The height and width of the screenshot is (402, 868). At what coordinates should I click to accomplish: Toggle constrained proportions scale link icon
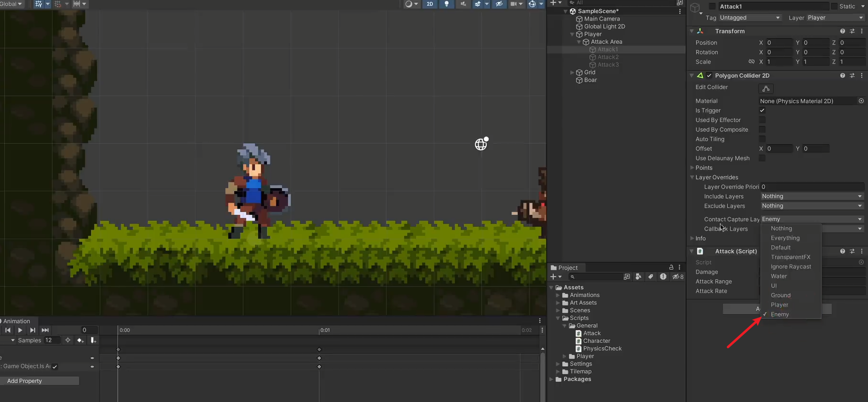[x=751, y=62]
